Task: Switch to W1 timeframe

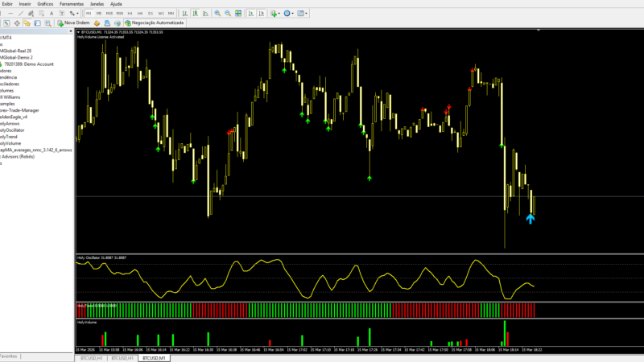Action: pos(160,13)
